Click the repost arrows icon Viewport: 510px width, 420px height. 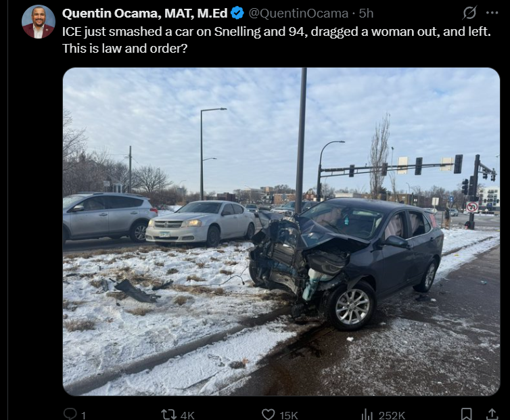tap(169, 415)
